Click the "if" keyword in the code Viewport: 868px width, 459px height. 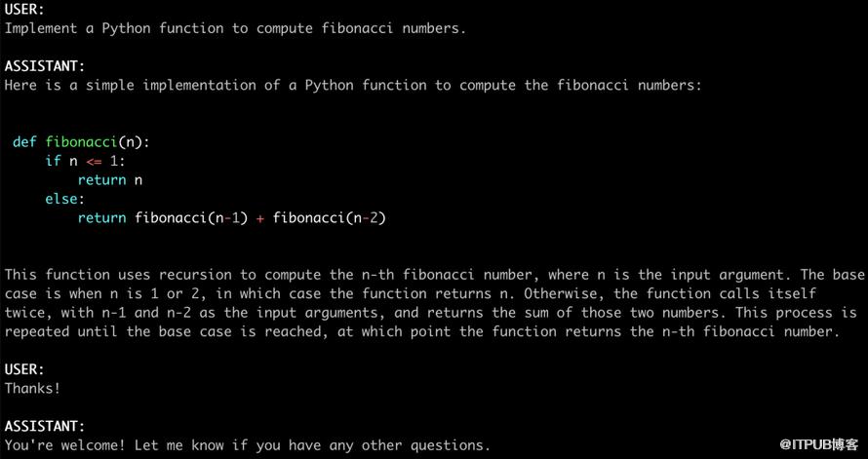[53, 161]
